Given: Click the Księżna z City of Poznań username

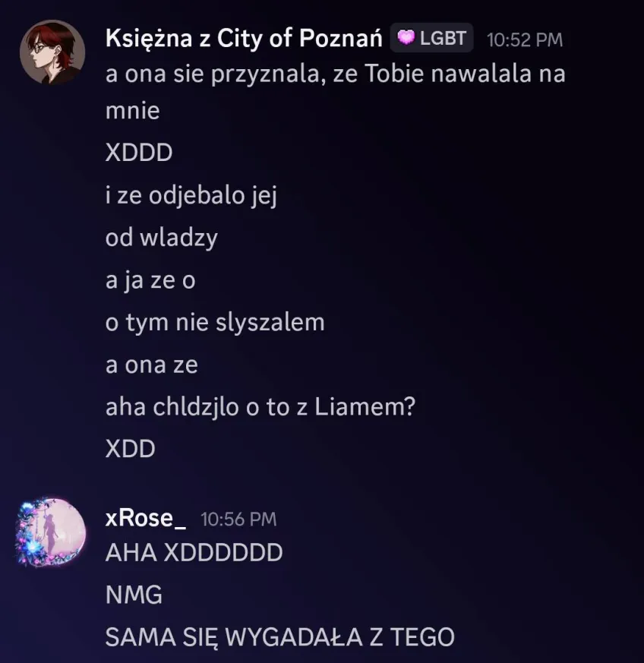Looking at the screenshot, I should [244, 39].
